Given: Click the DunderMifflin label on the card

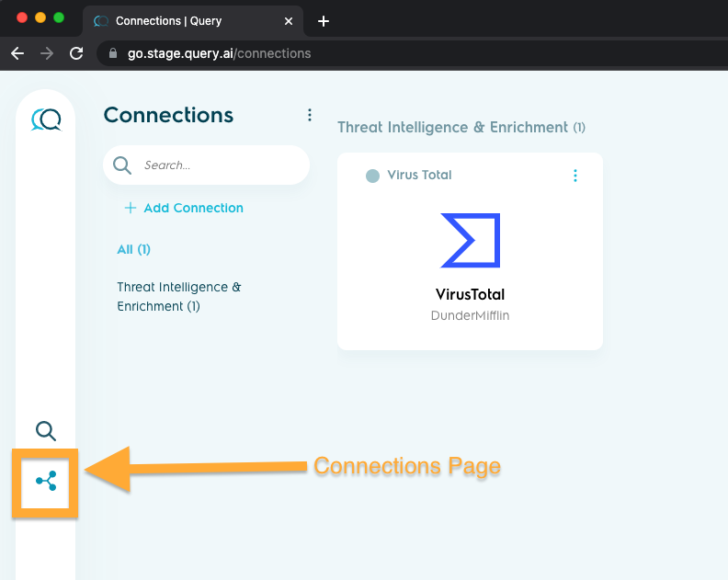Looking at the screenshot, I should (470, 316).
